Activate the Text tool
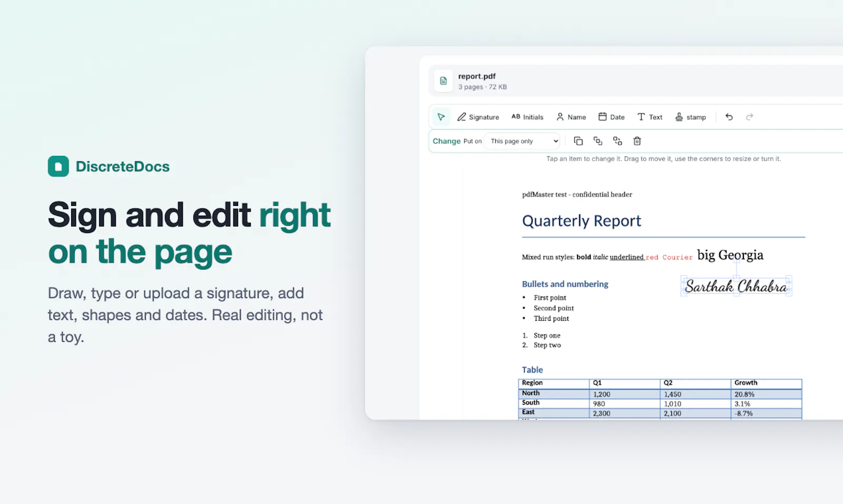The width and height of the screenshot is (843, 504). pyautogui.click(x=650, y=117)
